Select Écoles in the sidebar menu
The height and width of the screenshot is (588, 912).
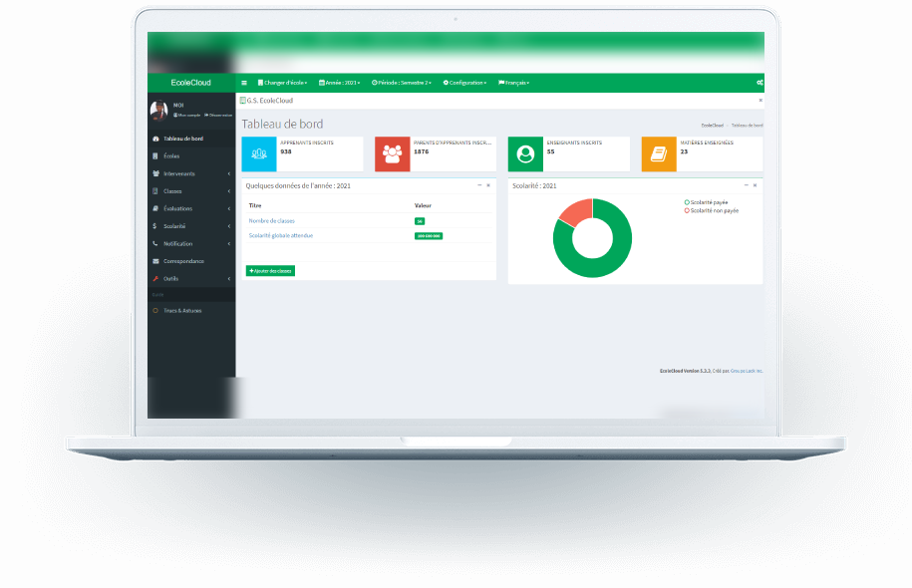171,156
